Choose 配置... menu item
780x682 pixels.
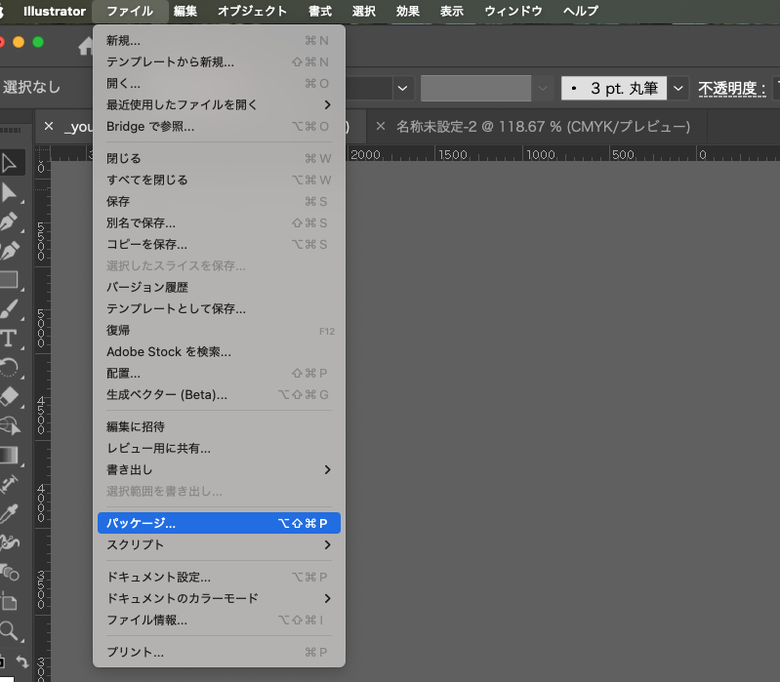(x=219, y=373)
